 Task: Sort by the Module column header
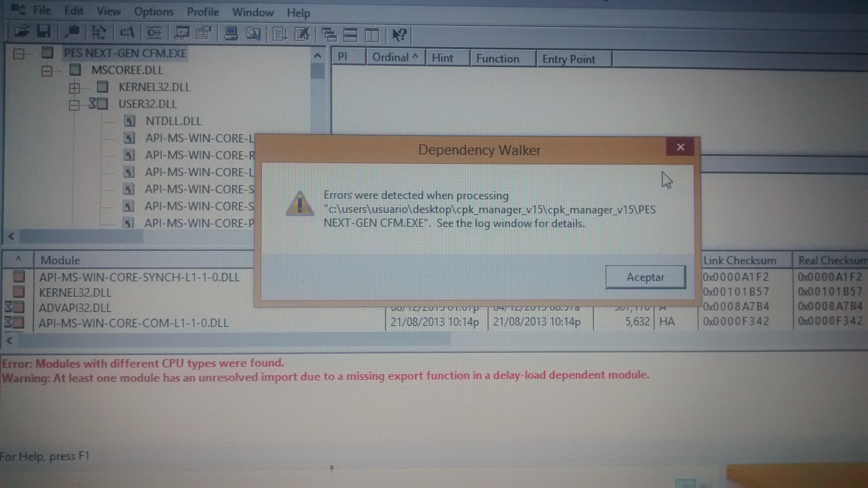click(144, 260)
